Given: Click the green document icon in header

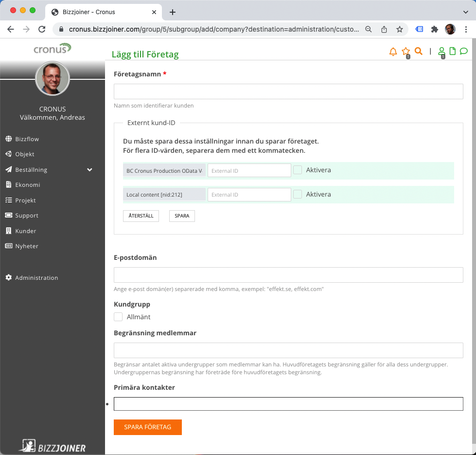Looking at the screenshot, I should pos(453,51).
